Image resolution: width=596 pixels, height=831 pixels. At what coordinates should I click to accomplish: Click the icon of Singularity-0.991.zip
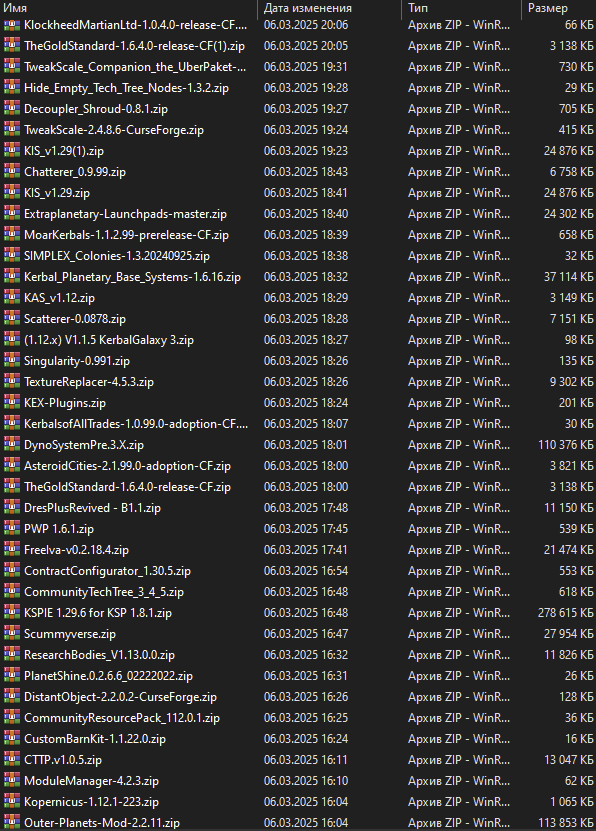12,361
